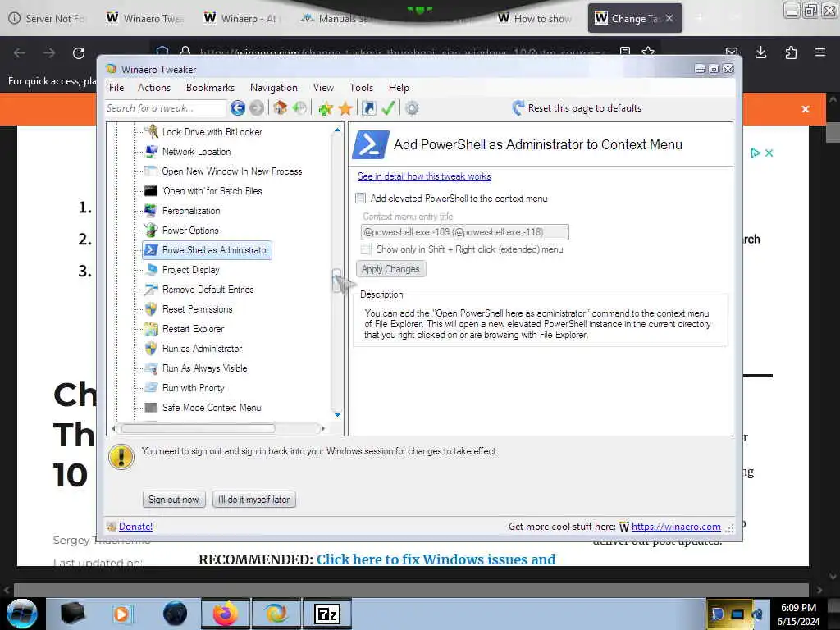Open 'See in detail how this tweak works' link
Screen dimensions: 840x630
coord(424,176)
